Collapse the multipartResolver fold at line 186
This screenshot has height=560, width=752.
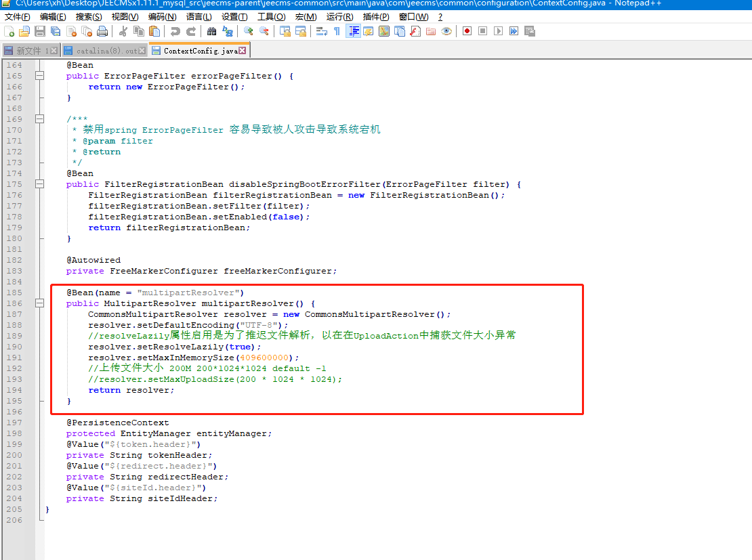[x=40, y=303]
